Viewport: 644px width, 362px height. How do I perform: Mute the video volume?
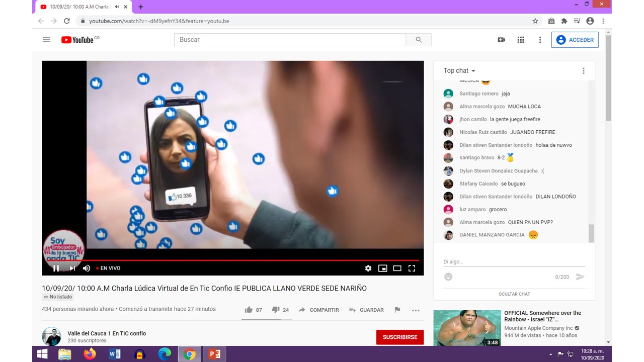(x=87, y=268)
